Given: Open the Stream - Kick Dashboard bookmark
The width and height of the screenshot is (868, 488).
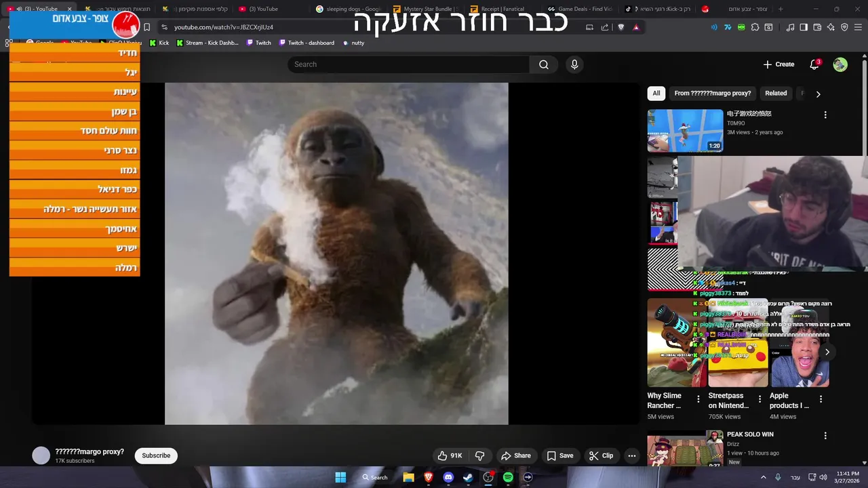Looking at the screenshot, I should pyautogui.click(x=208, y=43).
